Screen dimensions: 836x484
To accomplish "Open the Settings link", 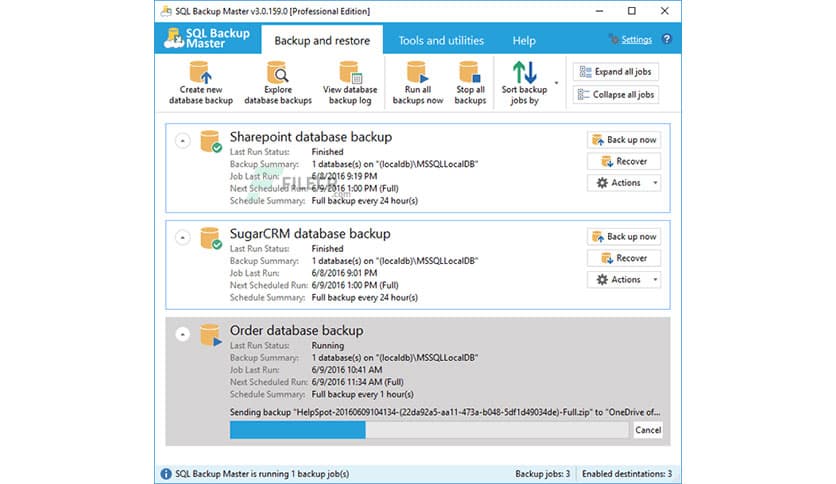I will point(636,40).
